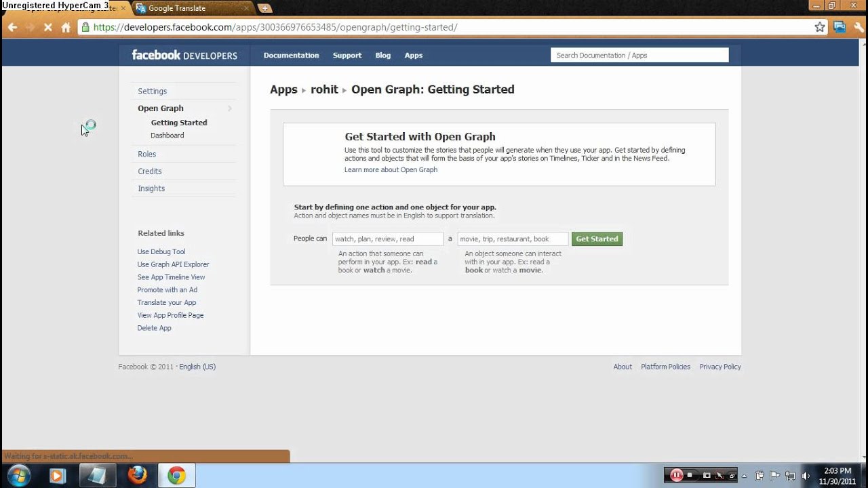This screenshot has height=488, width=868.
Task: Open Learn more about Open Graph link
Action: (391, 170)
